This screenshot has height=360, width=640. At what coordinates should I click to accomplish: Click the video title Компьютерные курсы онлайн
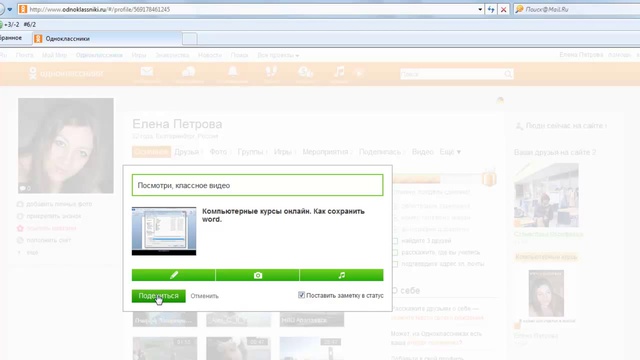pyautogui.click(x=283, y=215)
